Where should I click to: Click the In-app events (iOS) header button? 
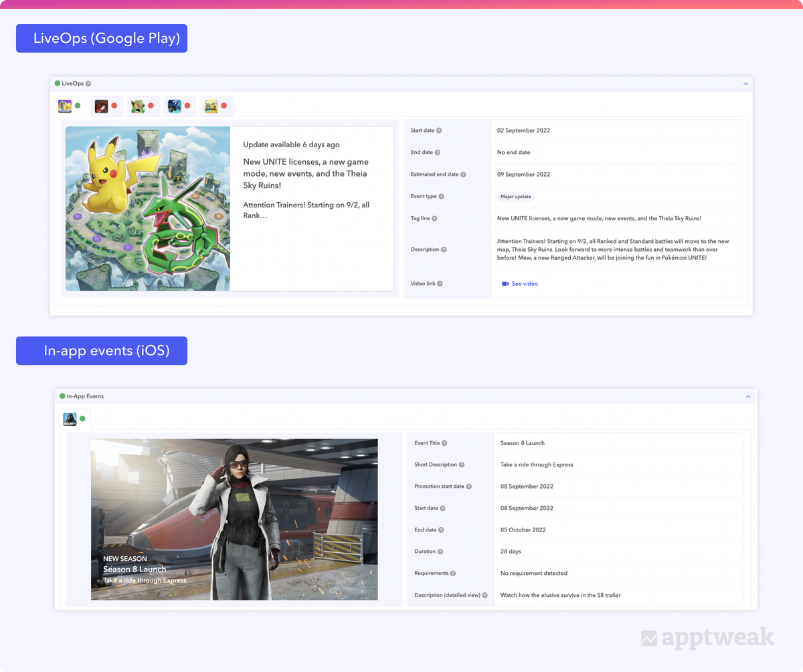pos(102,351)
